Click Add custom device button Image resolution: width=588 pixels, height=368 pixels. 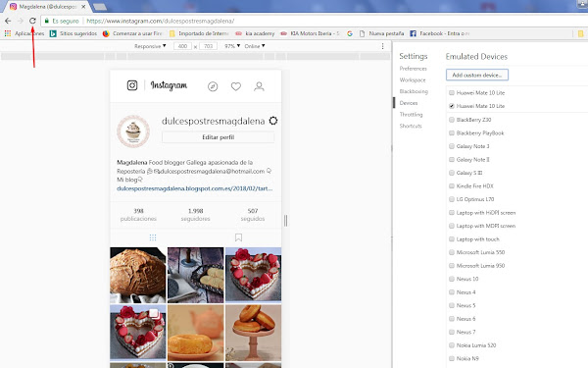coord(477,76)
